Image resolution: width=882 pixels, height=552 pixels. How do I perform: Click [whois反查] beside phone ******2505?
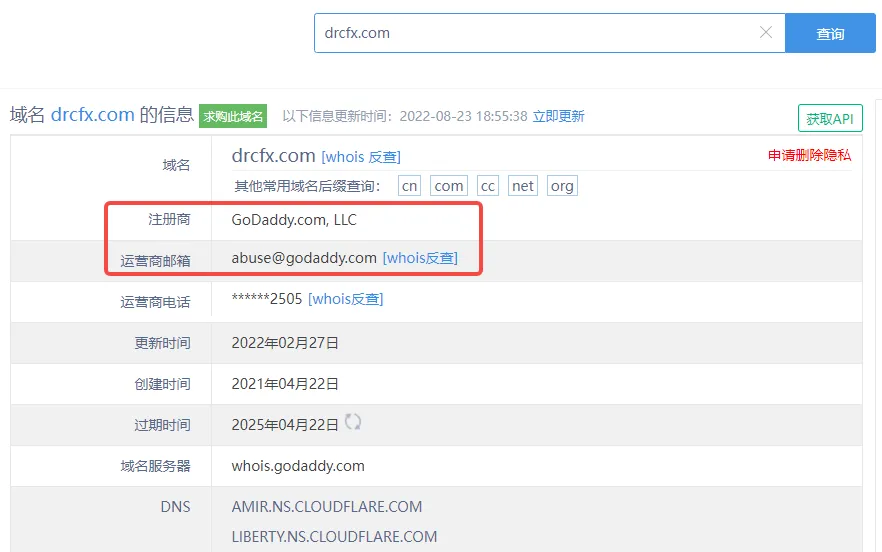click(x=345, y=299)
